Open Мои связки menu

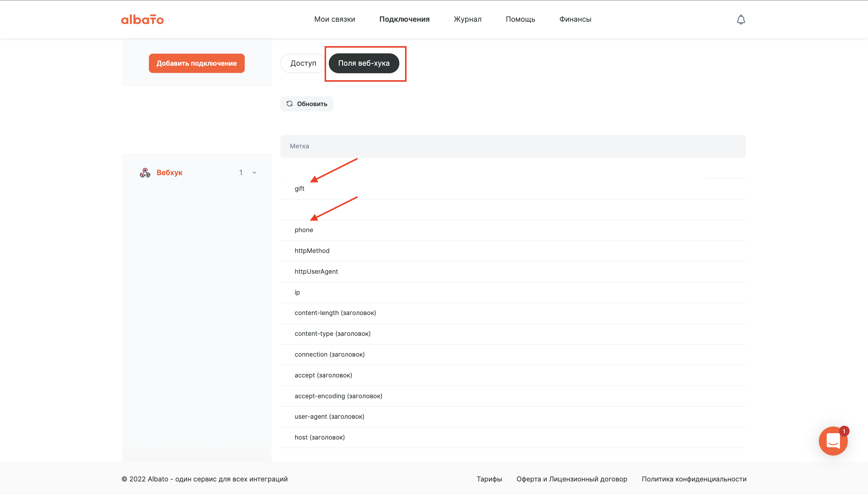click(335, 19)
